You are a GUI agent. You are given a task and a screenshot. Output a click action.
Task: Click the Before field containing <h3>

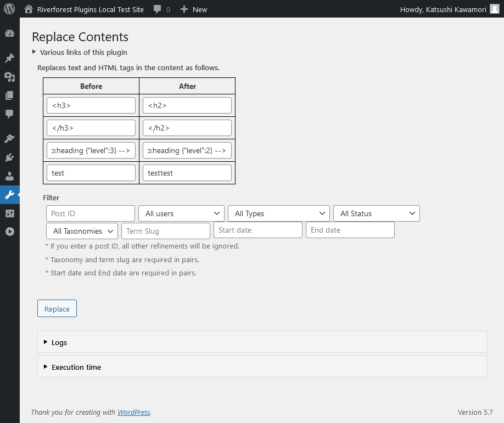coord(91,105)
